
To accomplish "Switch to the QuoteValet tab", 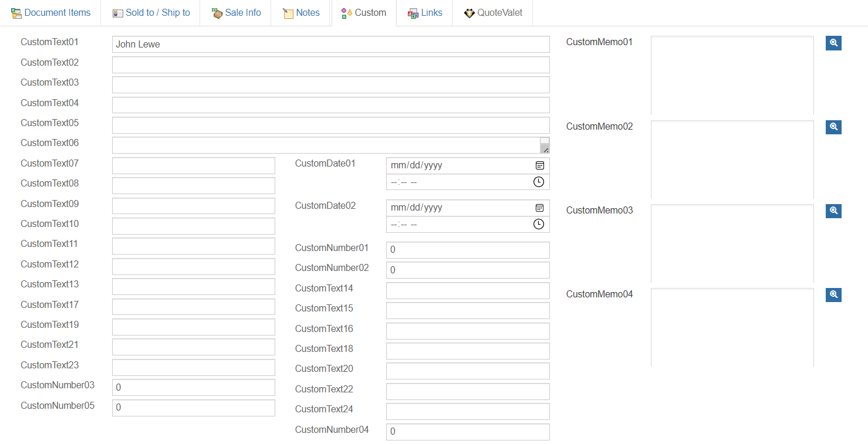I will pyautogui.click(x=493, y=13).
